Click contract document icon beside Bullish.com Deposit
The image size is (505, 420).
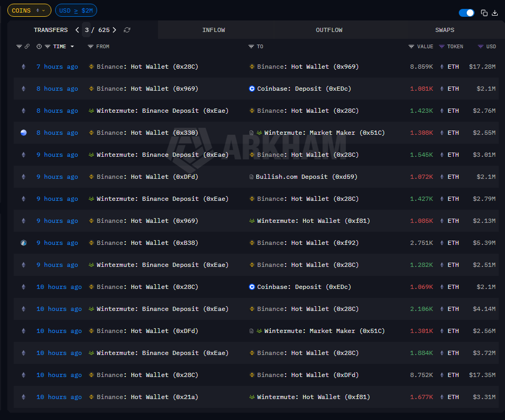click(251, 177)
